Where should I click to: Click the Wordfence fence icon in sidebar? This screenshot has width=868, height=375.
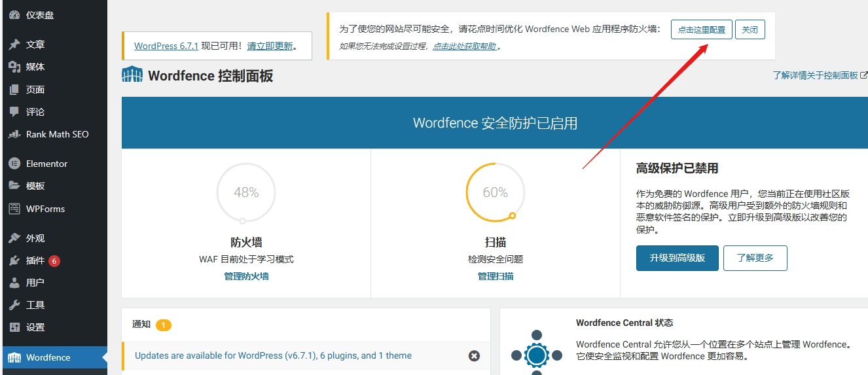coord(14,357)
